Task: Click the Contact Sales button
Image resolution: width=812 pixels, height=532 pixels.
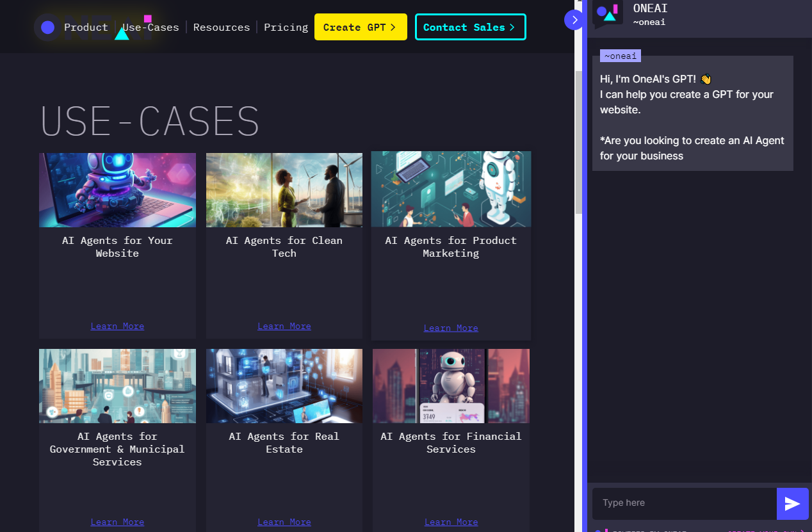Action: coord(470,27)
